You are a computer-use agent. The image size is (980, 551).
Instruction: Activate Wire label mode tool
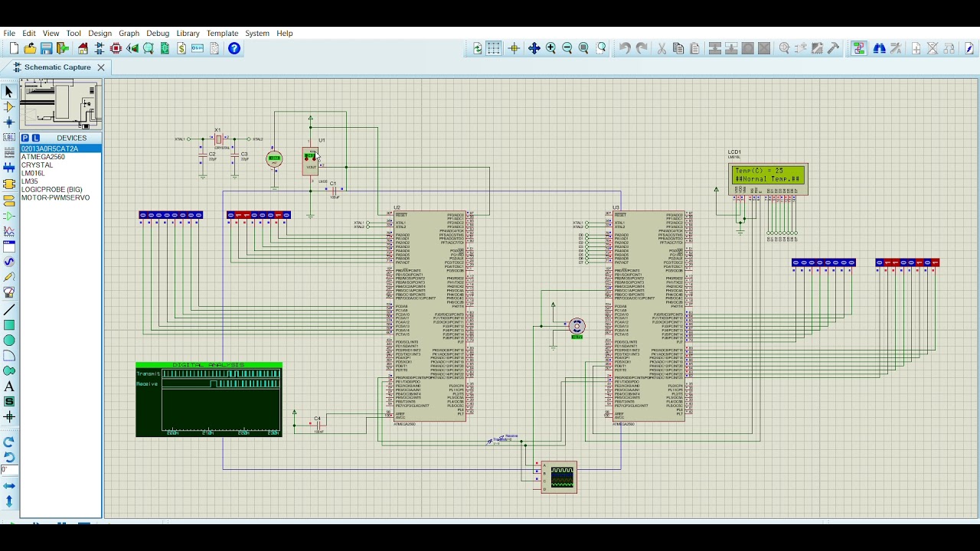(x=9, y=138)
